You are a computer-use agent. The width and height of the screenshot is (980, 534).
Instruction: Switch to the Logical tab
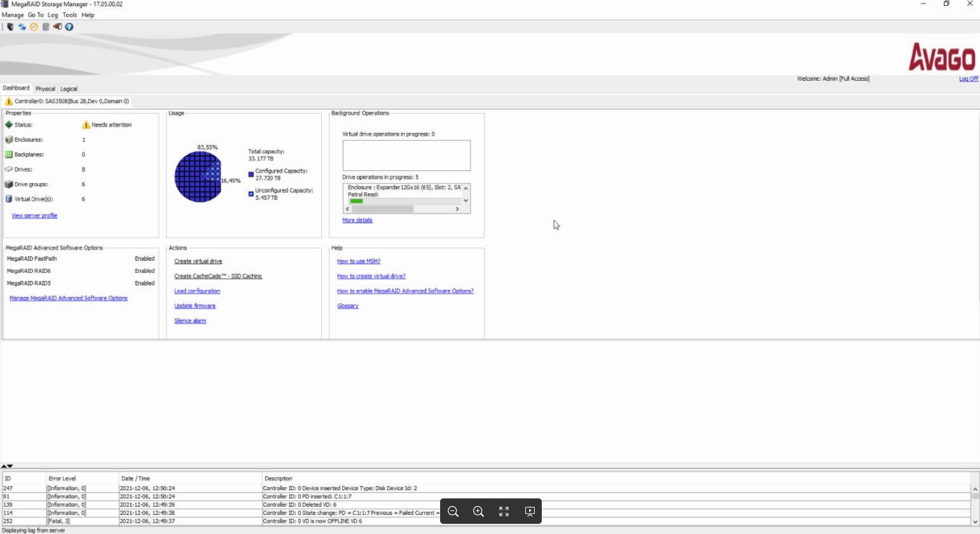[x=69, y=89]
